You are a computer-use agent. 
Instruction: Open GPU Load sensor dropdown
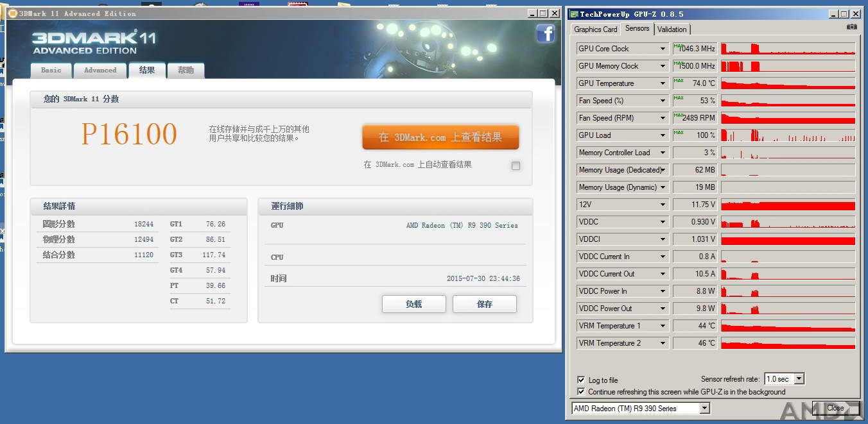663,135
